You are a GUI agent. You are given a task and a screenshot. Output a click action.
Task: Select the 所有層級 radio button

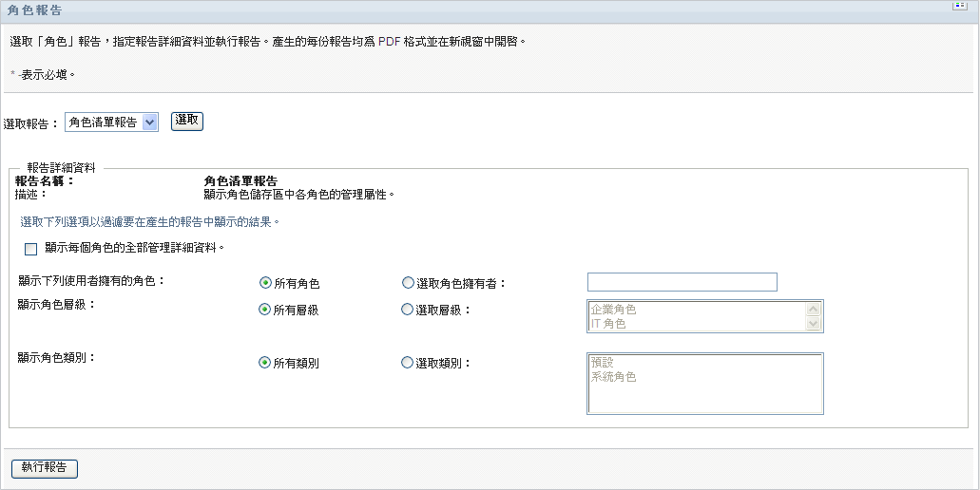click(x=265, y=310)
